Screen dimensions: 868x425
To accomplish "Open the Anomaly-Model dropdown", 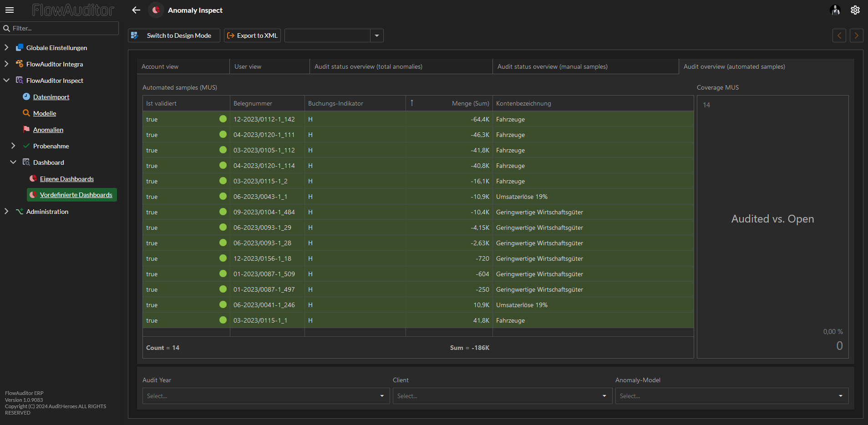I will pyautogui.click(x=731, y=396).
